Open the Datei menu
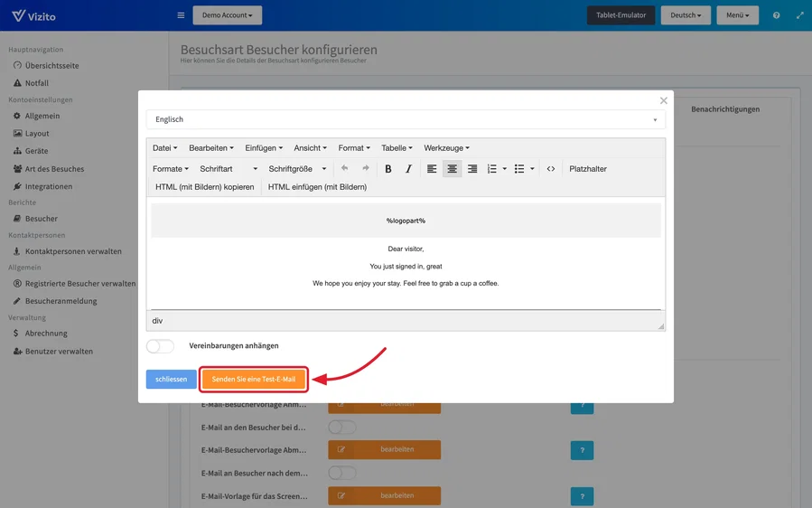812x508 pixels. (x=164, y=147)
